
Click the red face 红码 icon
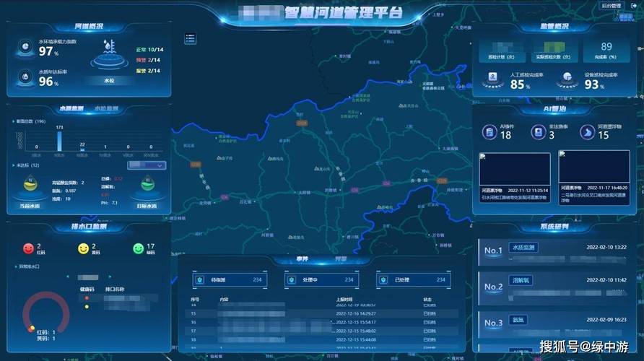tap(28, 249)
